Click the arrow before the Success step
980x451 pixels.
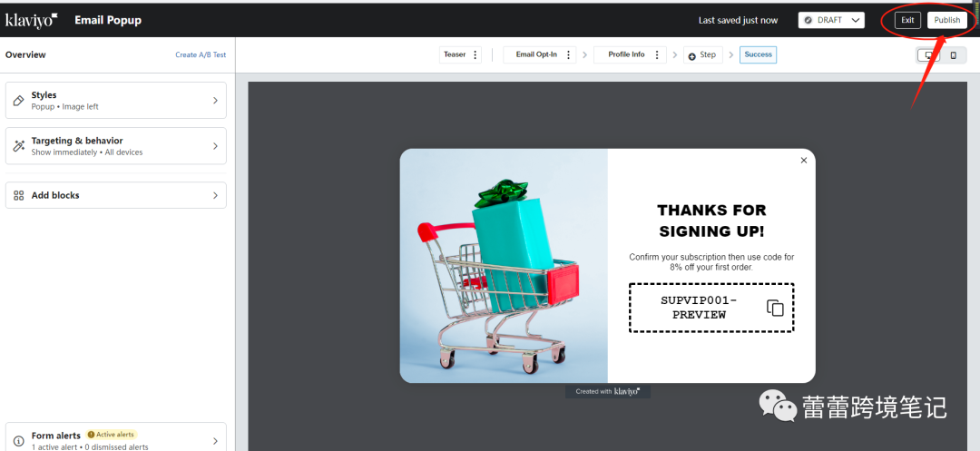731,55
